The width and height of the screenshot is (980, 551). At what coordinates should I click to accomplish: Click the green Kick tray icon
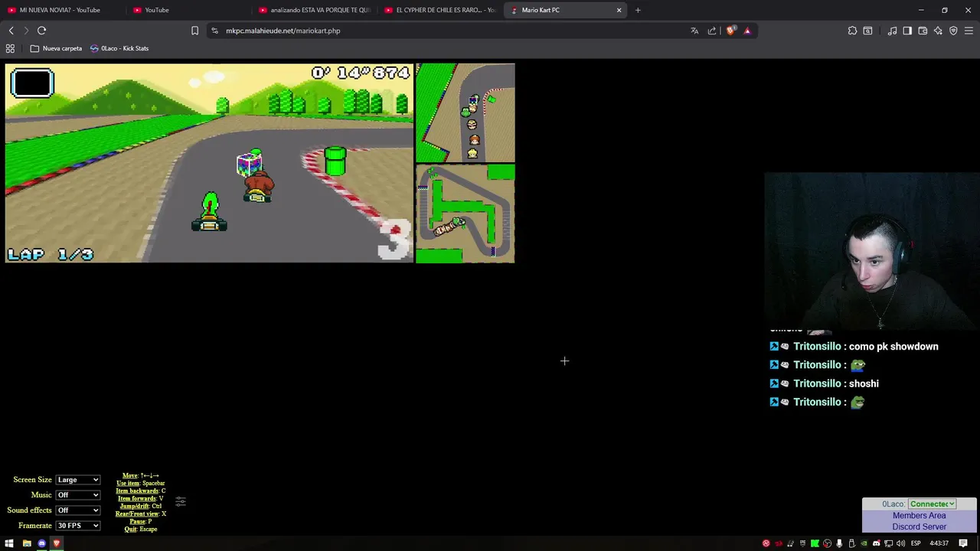point(815,543)
